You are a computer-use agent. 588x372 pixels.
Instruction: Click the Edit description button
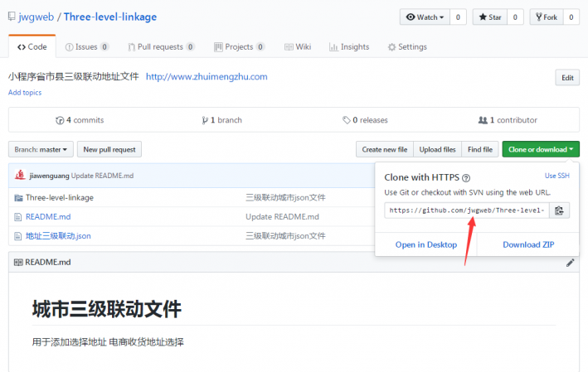click(567, 78)
